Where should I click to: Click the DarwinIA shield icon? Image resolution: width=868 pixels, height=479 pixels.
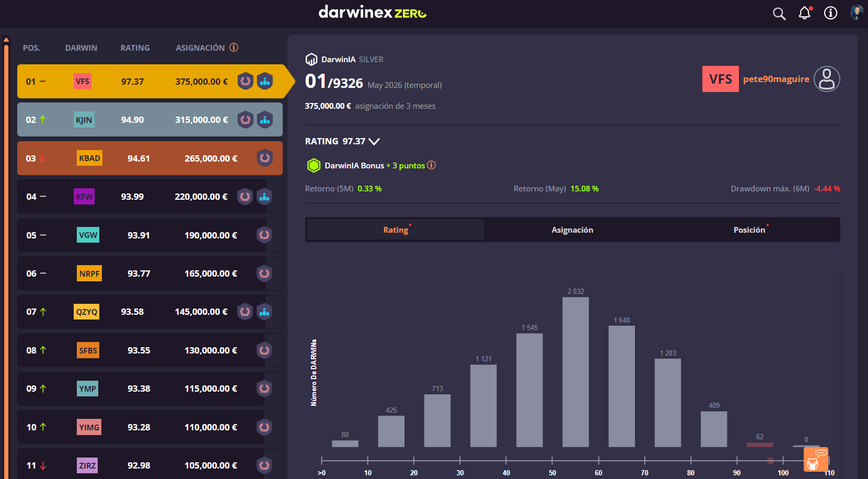tap(311, 59)
